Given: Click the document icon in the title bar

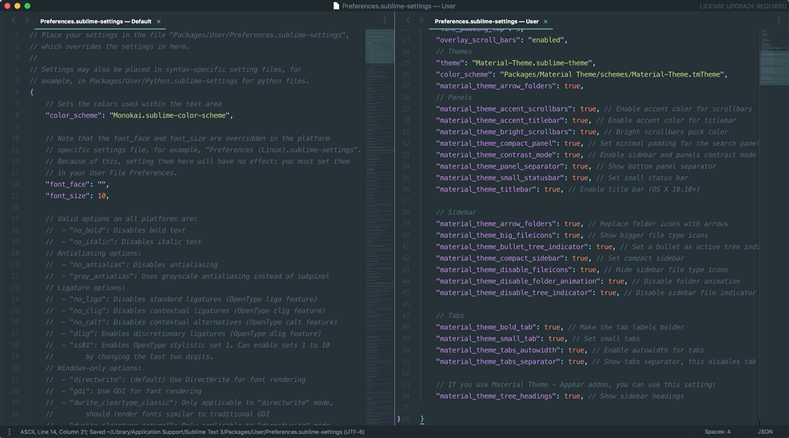Looking at the screenshot, I should point(336,6).
